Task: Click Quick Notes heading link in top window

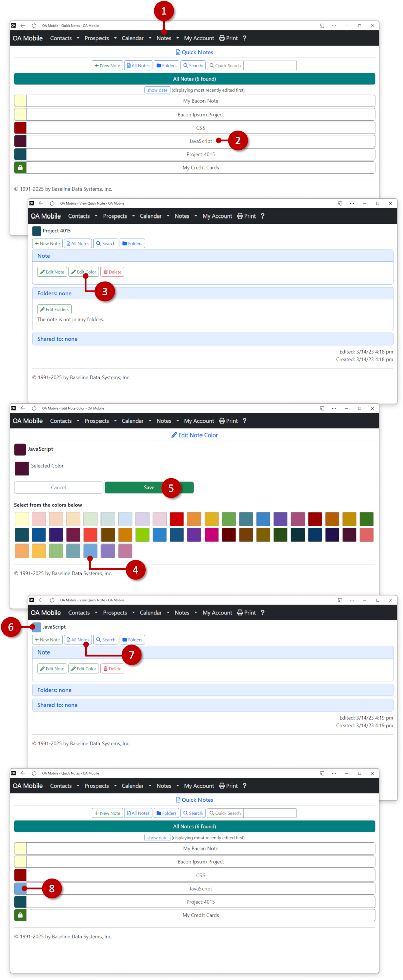Action: [194, 52]
